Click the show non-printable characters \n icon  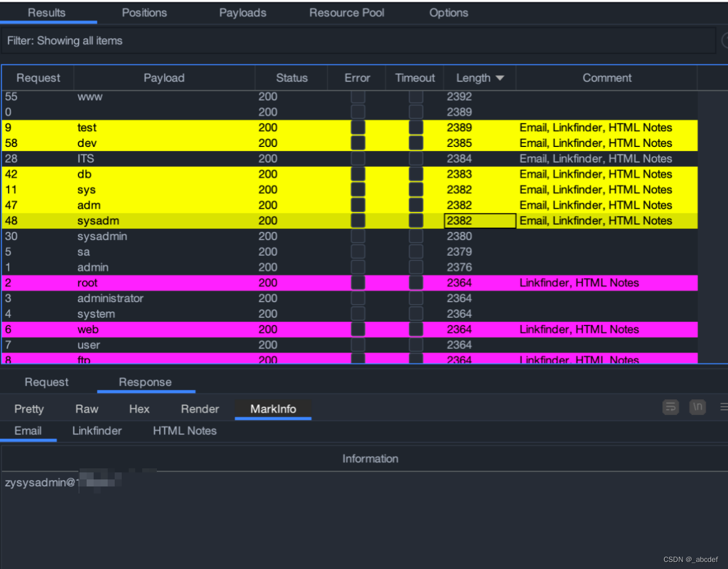[x=698, y=407]
